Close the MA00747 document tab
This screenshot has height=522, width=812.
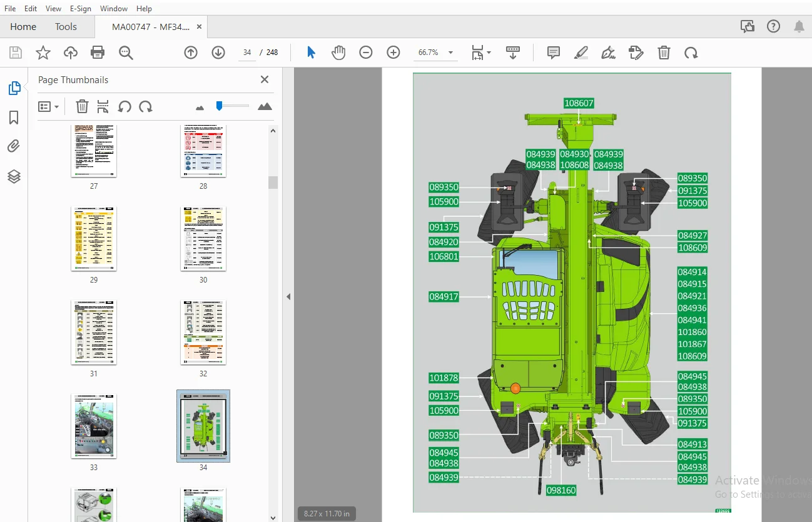(x=200, y=27)
